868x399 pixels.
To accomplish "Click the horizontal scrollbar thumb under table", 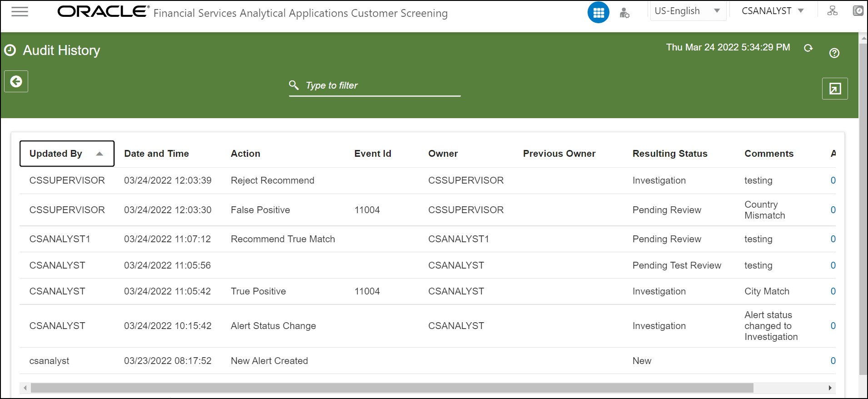I will pyautogui.click(x=392, y=388).
